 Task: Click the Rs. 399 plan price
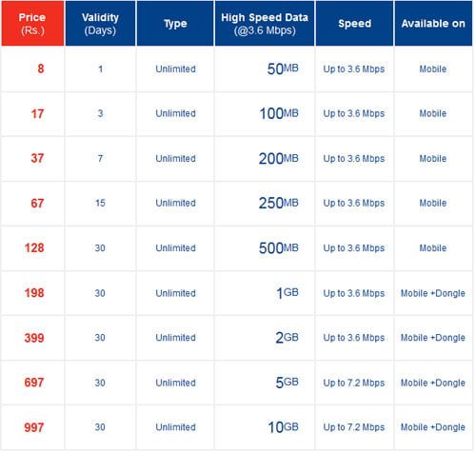[34, 338]
